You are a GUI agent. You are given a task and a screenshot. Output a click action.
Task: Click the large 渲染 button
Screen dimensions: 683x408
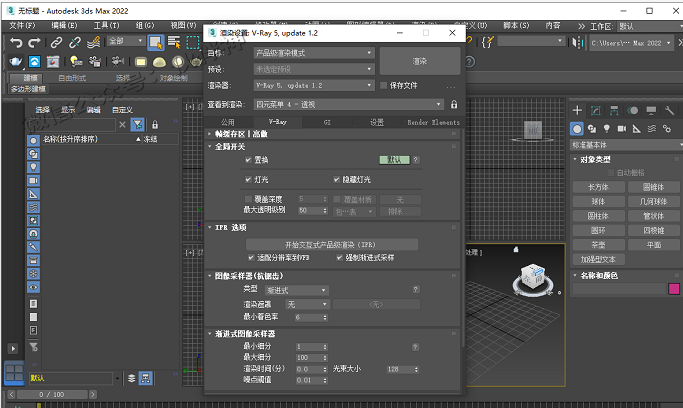tap(419, 61)
